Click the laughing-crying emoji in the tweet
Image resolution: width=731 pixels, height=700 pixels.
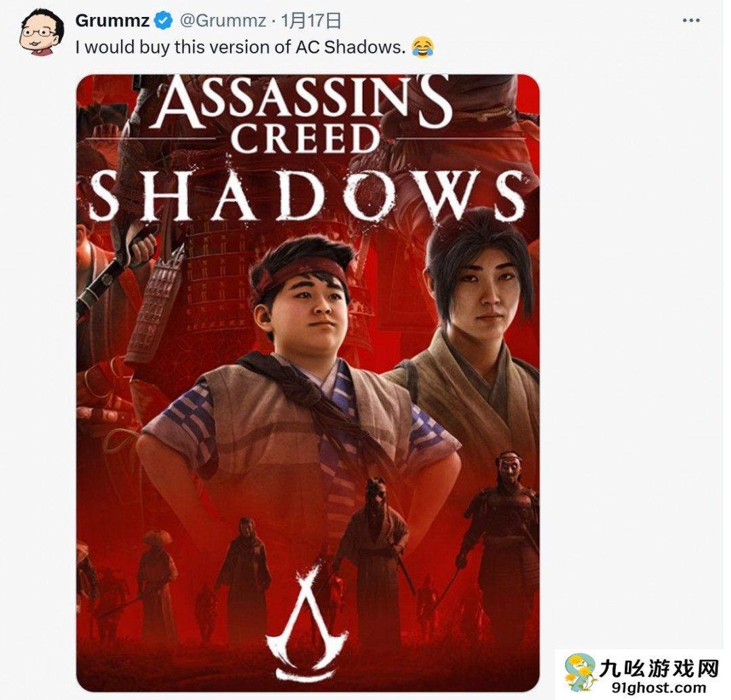[x=423, y=47]
